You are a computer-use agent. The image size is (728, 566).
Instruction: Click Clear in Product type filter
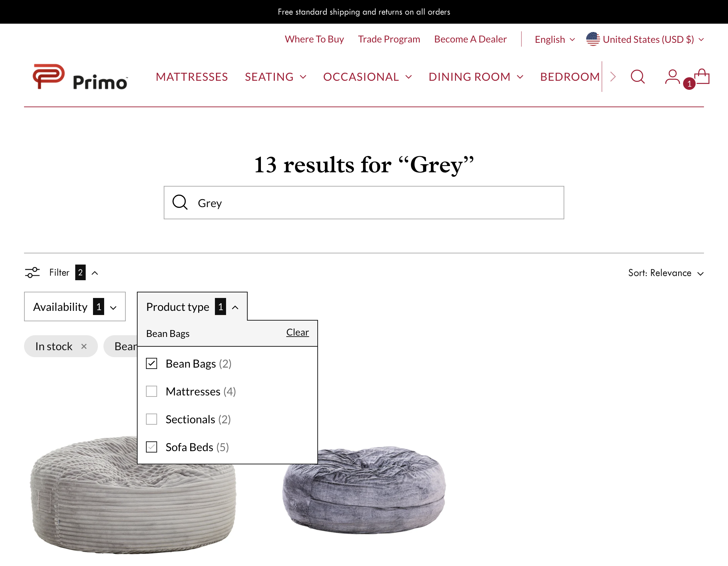(x=297, y=332)
